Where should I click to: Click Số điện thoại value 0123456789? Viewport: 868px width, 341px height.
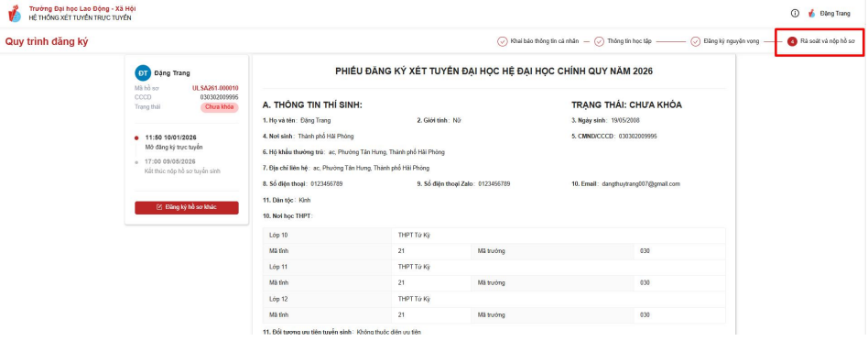click(x=327, y=183)
